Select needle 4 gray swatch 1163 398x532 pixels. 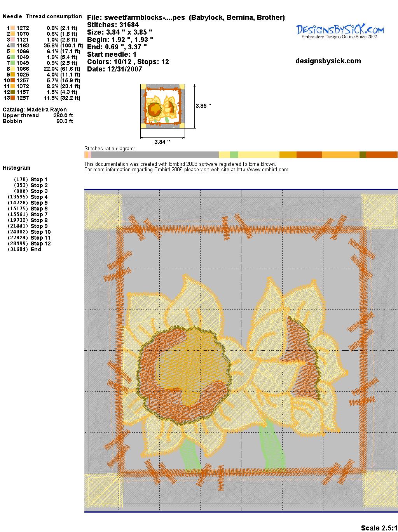coord(13,45)
